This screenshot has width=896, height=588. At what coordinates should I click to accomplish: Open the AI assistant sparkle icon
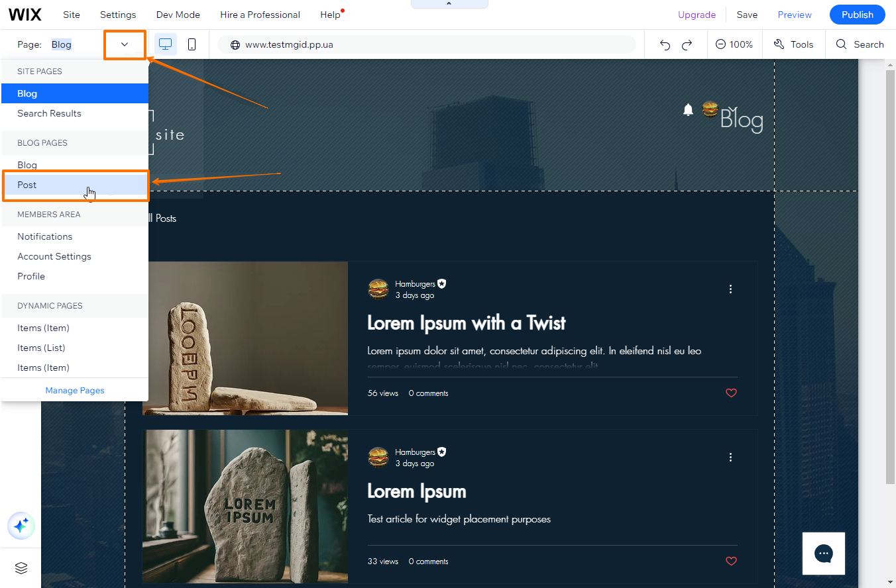pyautogui.click(x=21, y=525)
